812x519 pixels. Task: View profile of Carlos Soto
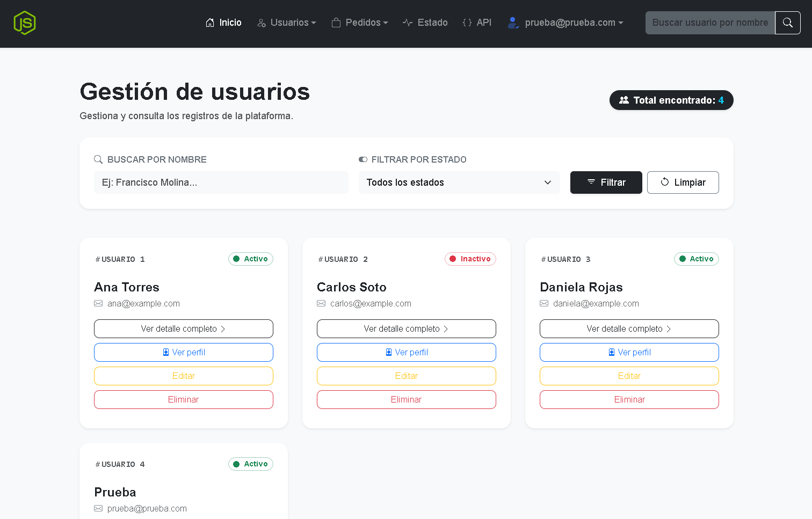[x=407, y=352]
